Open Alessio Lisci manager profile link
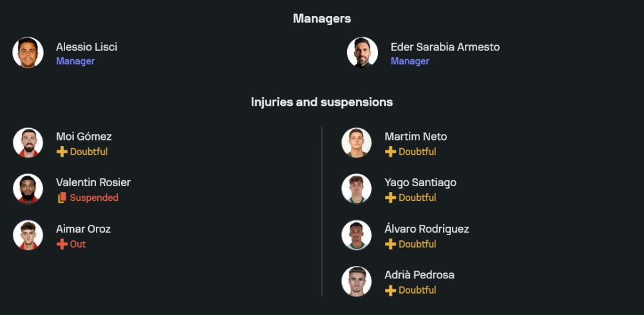Viewport: 644px width, 315px height. point(86,47)
